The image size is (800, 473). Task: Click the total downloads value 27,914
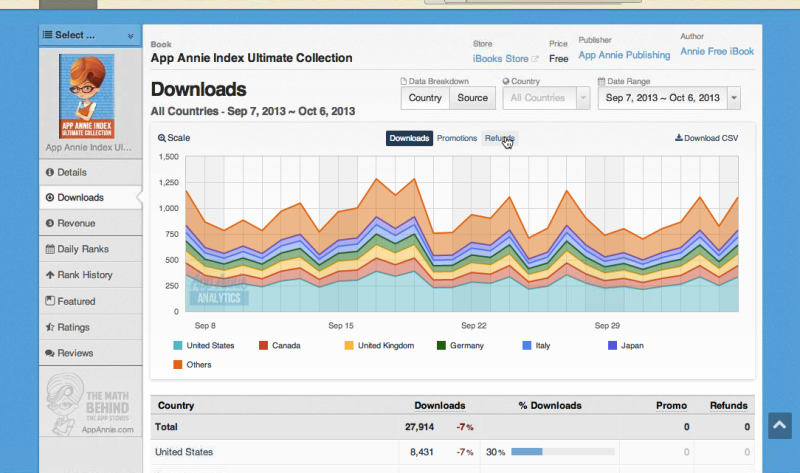pos(419,427)
